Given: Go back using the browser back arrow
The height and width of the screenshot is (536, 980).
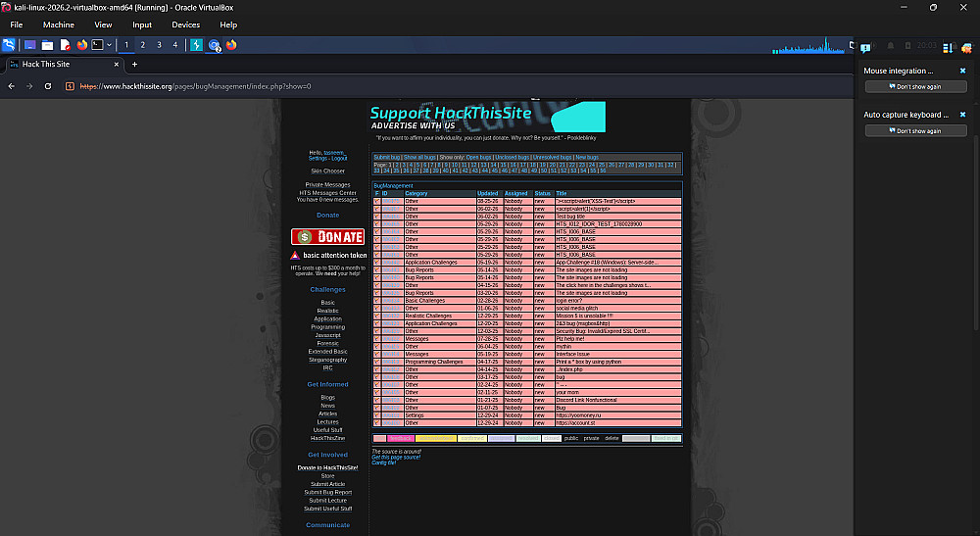Looking at the screenshot, I should [11, 86].
